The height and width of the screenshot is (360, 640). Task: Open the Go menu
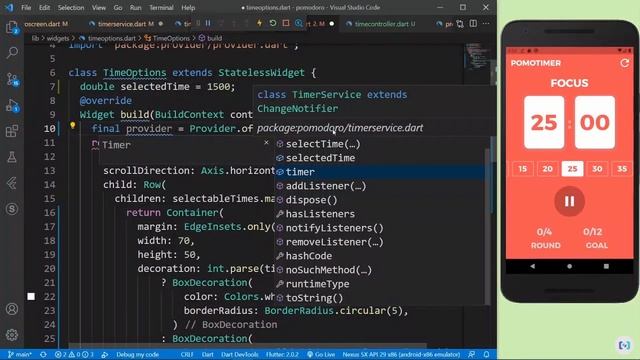[118, 7]
